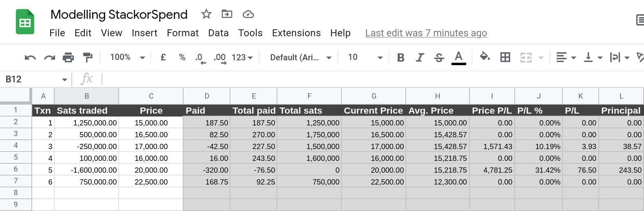Click the Redo arrow icon
The width and height of the screenshot is (644, 211).
coord(49,57)
